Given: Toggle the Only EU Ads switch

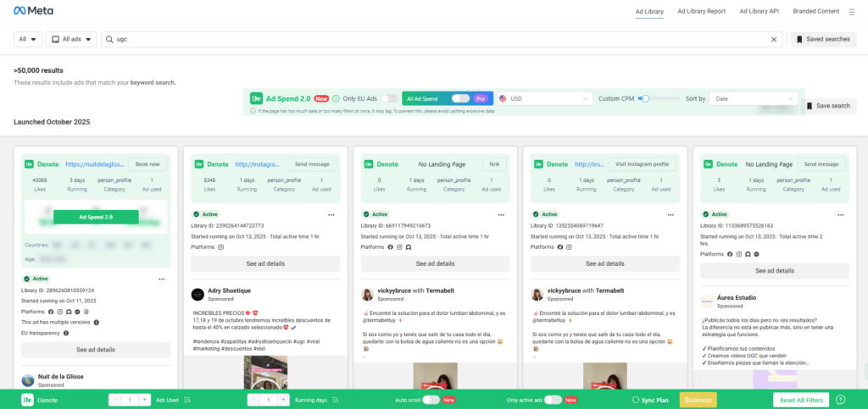Looking at the screenshot, I should [389, 99].
